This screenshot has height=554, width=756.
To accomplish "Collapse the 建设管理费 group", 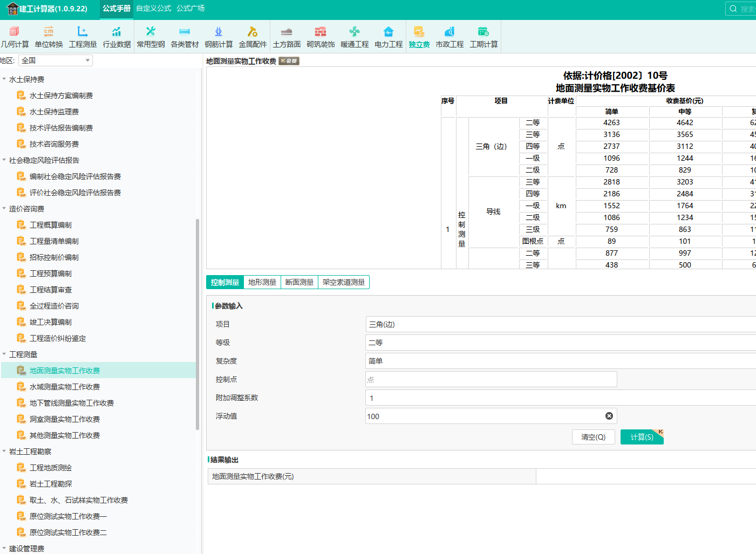I will point(4,549).
